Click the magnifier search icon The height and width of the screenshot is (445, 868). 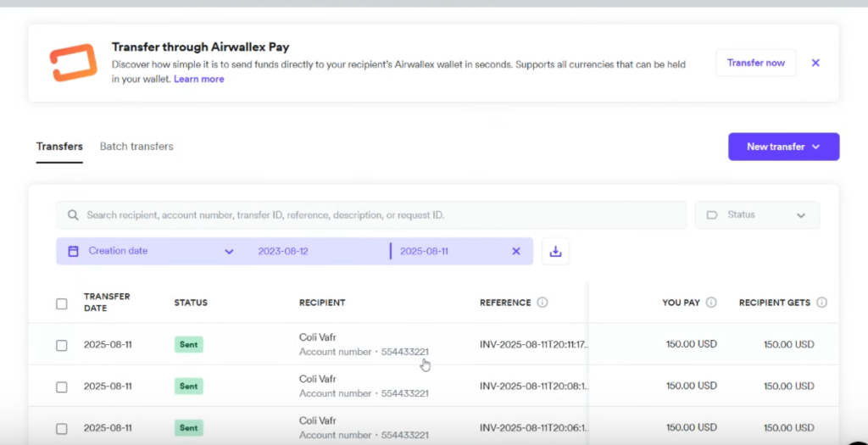pyautogui.click(x=73, y=214)
